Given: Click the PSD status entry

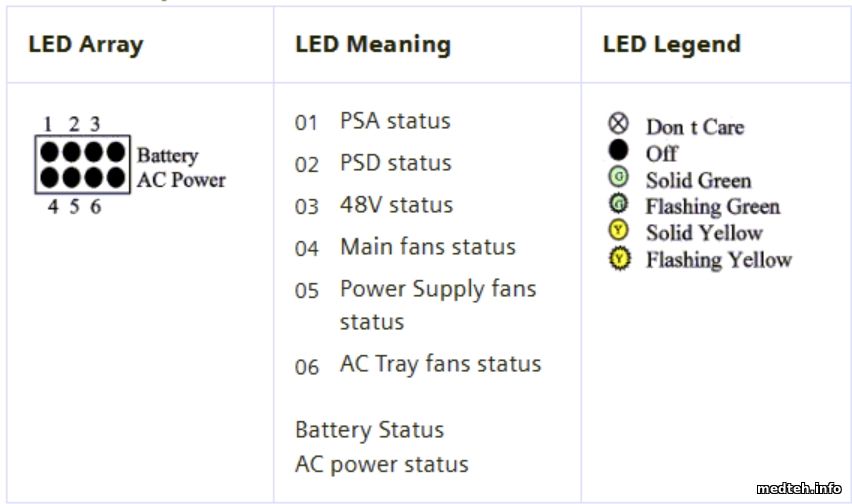Looking at the screenshot, I should coord(395,163).
